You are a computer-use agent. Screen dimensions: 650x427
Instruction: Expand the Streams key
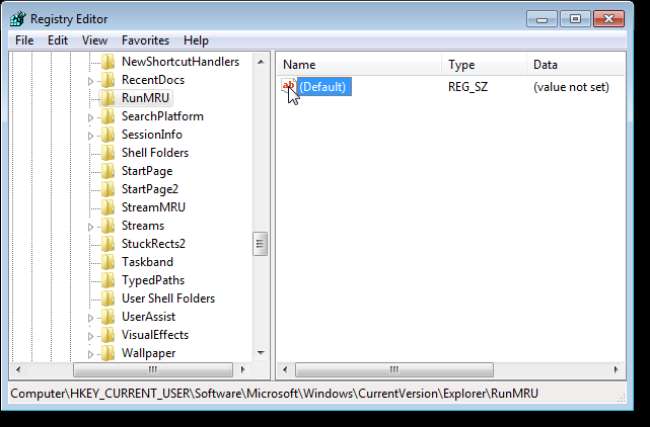(91, 227)
